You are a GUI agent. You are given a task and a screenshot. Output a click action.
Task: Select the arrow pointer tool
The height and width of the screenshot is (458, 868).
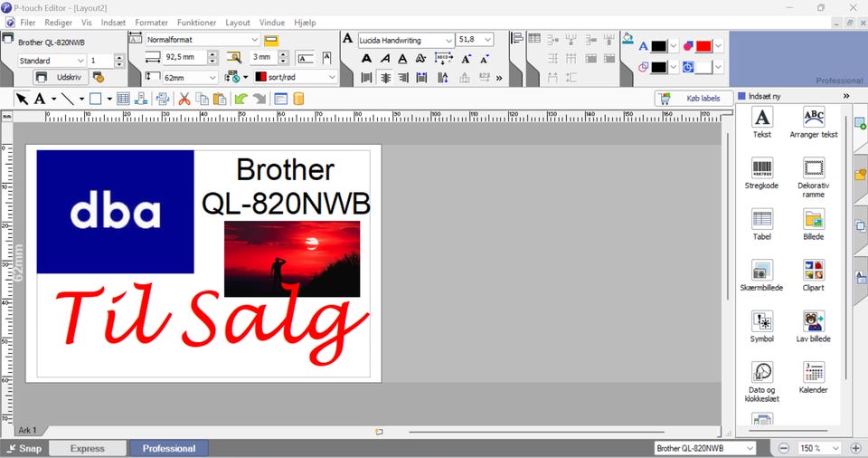click(22, 99)
